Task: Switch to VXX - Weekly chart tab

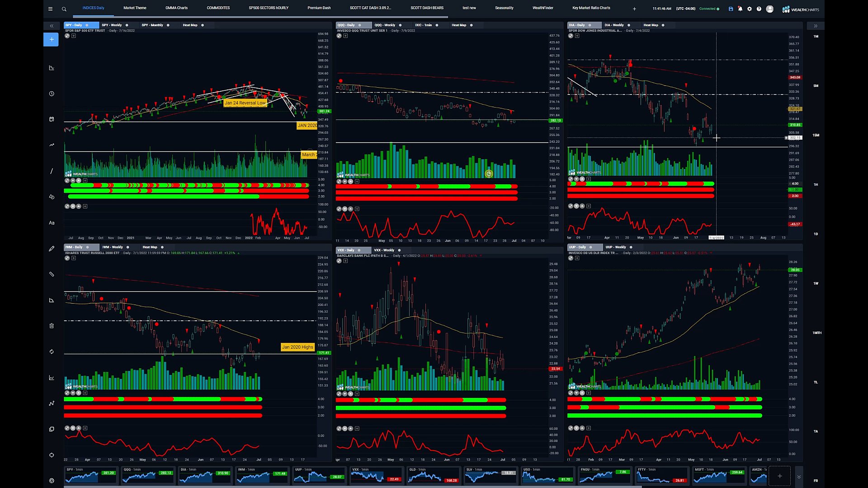Action: click(x=384, y=250)
